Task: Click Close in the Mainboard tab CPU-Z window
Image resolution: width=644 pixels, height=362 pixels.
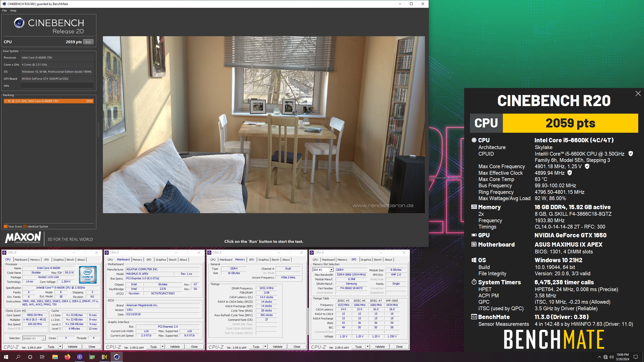Action: pyautogui.click(x=194, y=347)
